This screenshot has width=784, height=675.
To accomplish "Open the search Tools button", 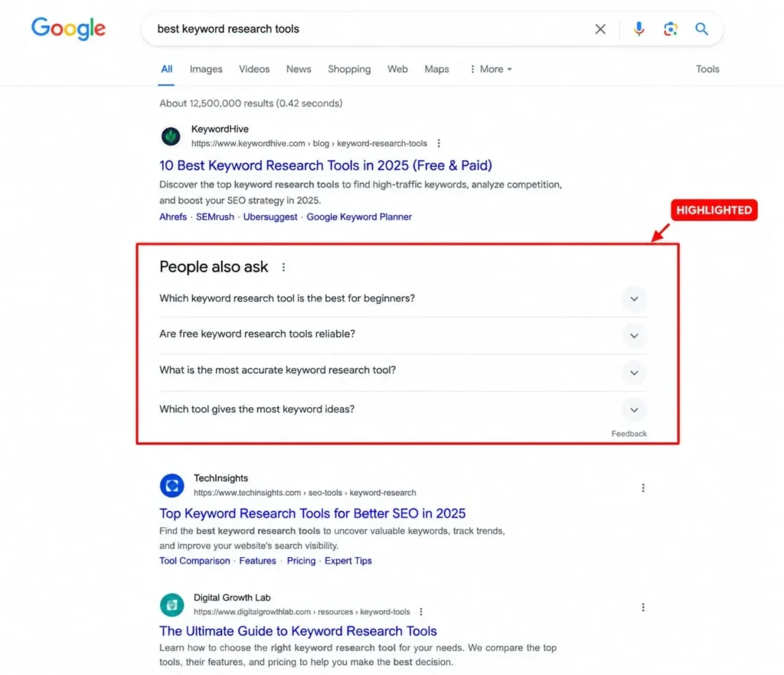I will point(707,69).
